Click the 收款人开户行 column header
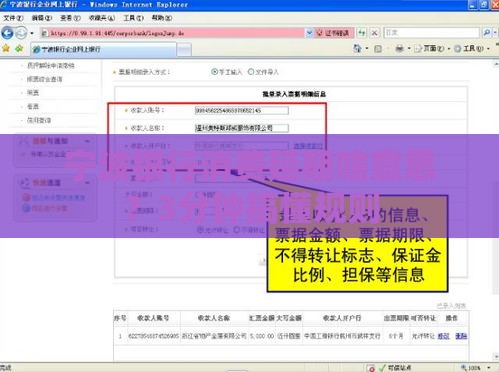This screenshot has width=499, height=372. point(342,318)
